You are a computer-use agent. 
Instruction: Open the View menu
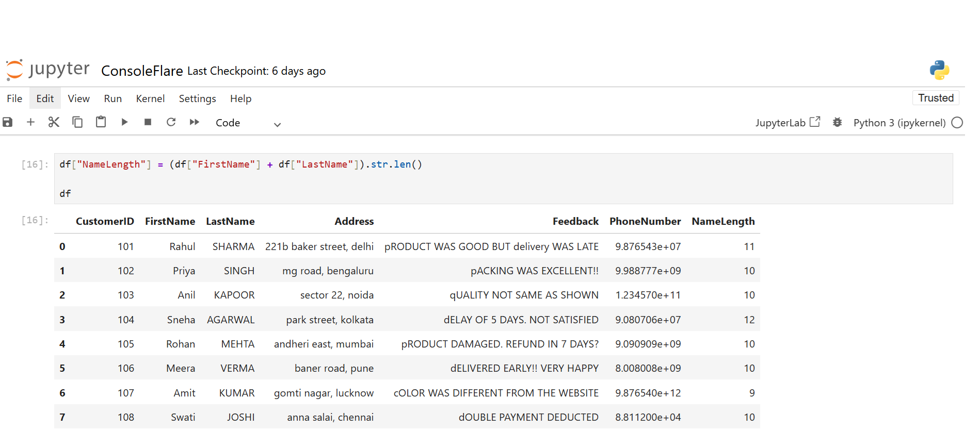tap(78, 98)
